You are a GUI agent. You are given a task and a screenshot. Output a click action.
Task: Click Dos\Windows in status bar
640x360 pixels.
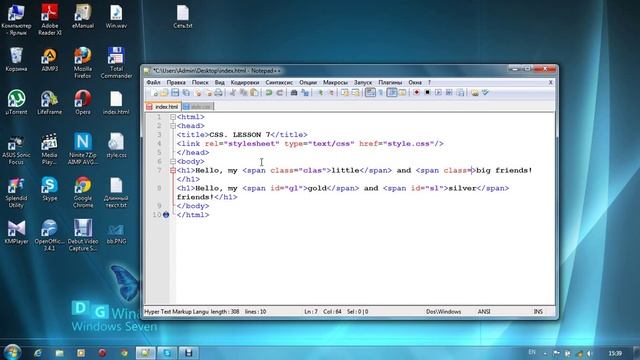(444, 311)
